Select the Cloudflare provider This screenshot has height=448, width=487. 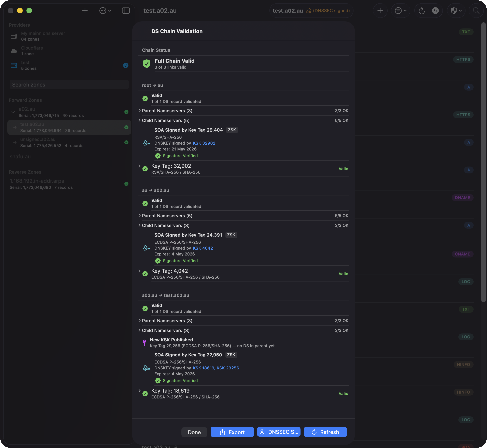(69, 51)
